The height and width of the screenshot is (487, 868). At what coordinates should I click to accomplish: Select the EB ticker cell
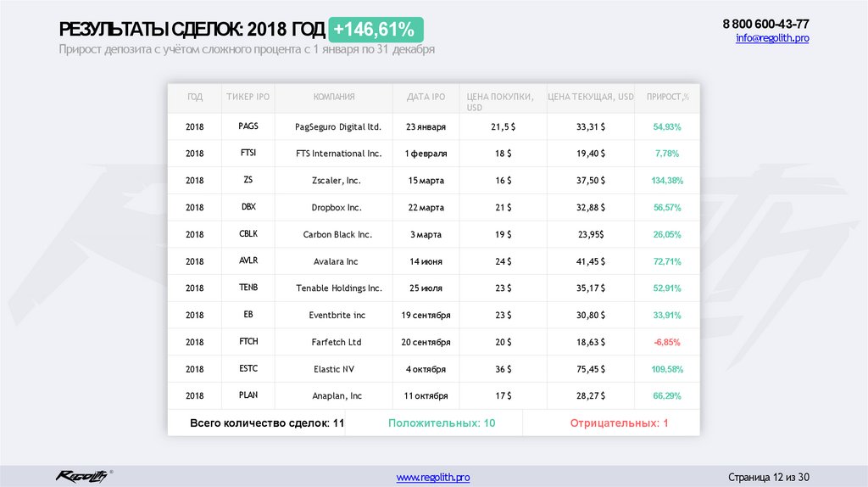tap(248, 315)
